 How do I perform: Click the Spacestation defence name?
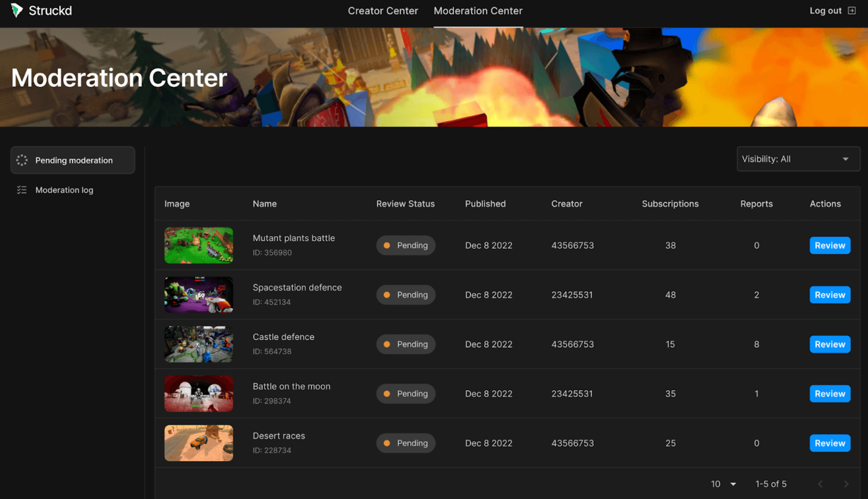(x=297, y=287)
